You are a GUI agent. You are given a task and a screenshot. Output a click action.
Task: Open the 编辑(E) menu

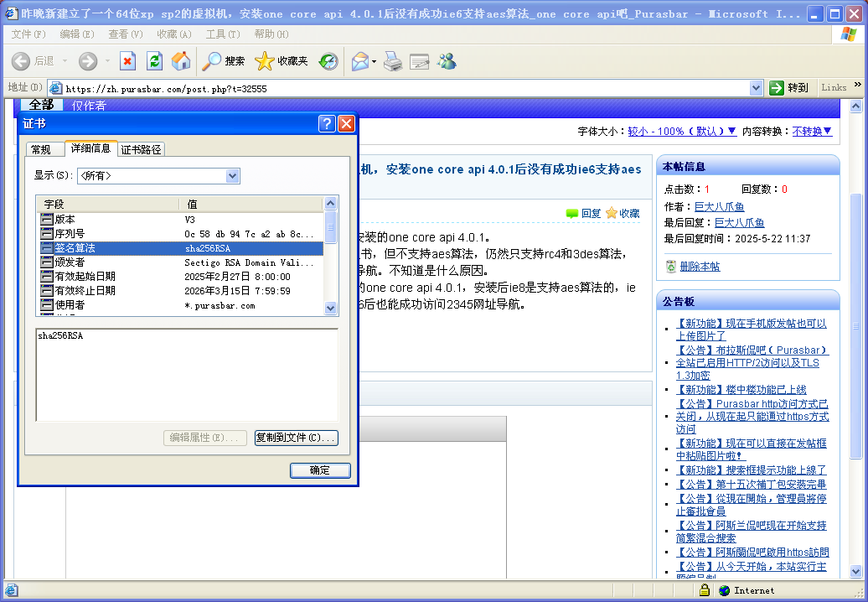pyautogui.click(x=77, y=34)
